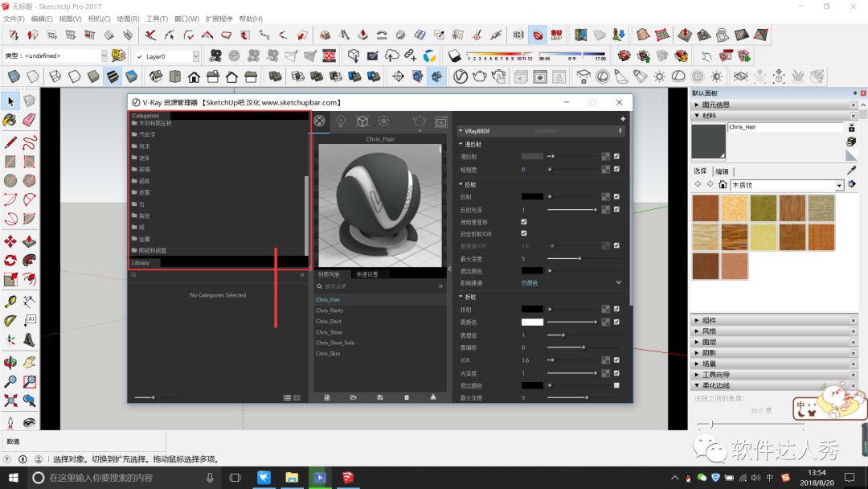The height and width of the screenshot is (489, 868).
Task: Open the 玻璃 category folder
Action: 145,169
